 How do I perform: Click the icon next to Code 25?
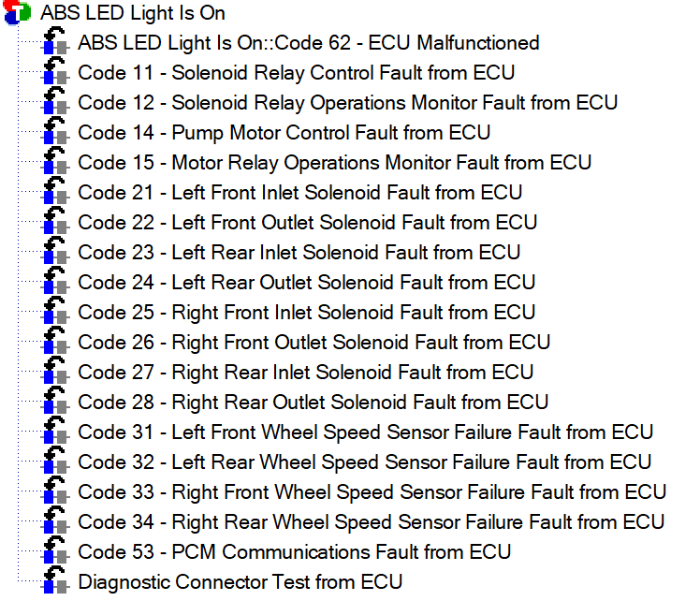[x=55, y=310]
